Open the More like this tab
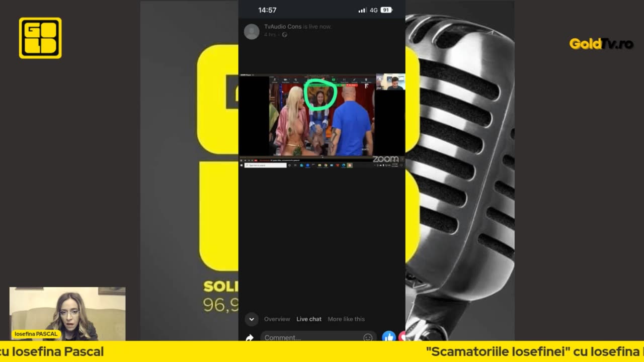This screenshot has height=362, width=644. click(x=346, y=319)
